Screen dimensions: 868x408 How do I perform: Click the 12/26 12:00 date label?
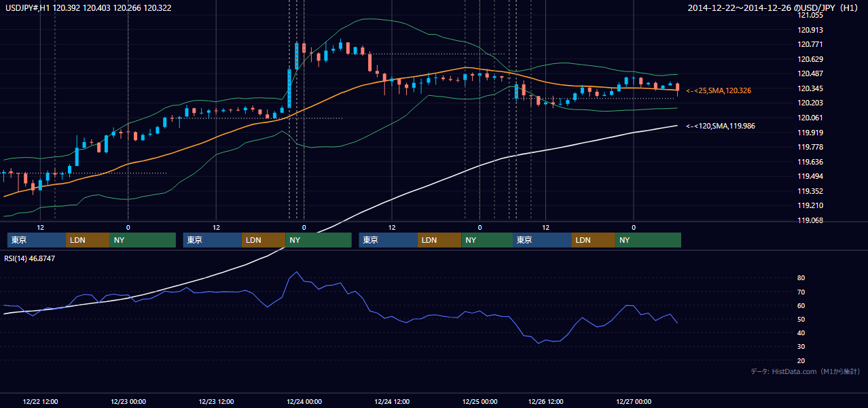pos(546,402)
